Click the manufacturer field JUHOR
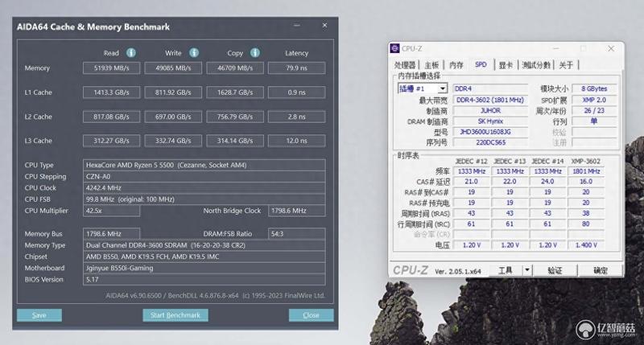 (490, 110)
